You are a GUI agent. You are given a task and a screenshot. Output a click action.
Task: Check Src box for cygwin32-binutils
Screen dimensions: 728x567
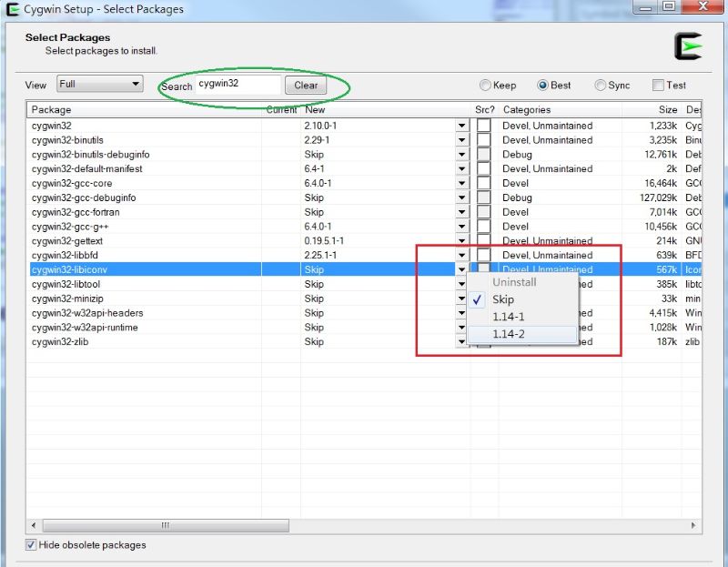[x=484, y=140]
